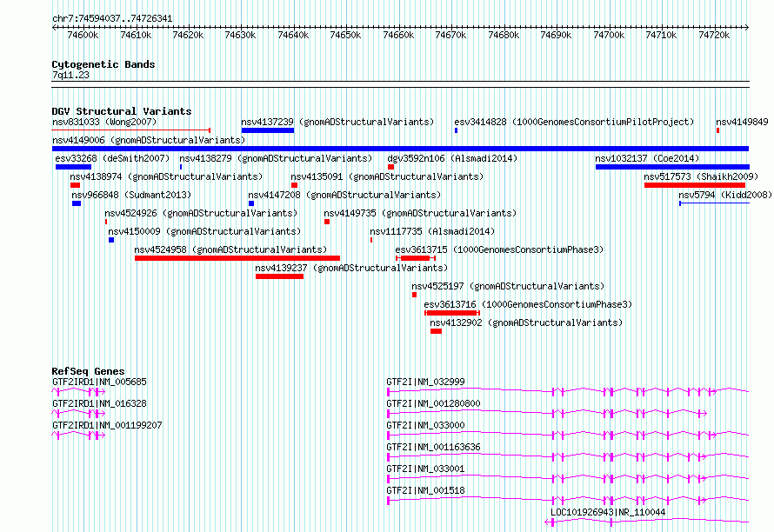Click the nsv4149735 variant label
The width and height of the screenshot is (774, 532).
[x=420, y=213]
